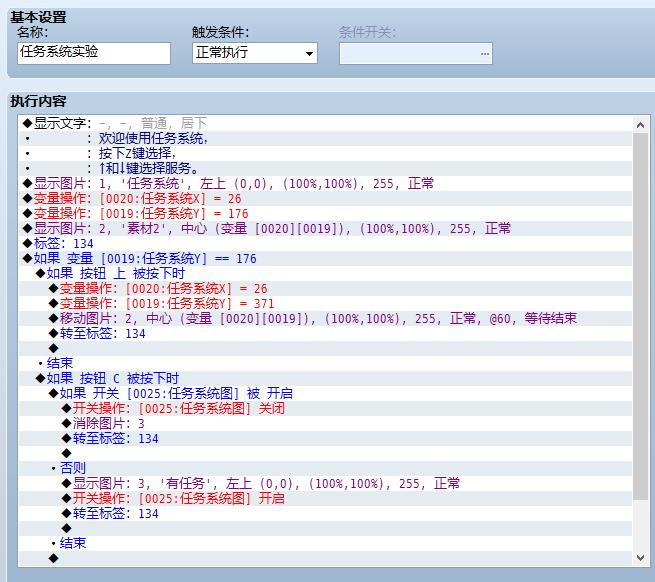The image size is (655, 582).
Task: Click the 条件开关 ellipsis button
Action: coord(485,53)
